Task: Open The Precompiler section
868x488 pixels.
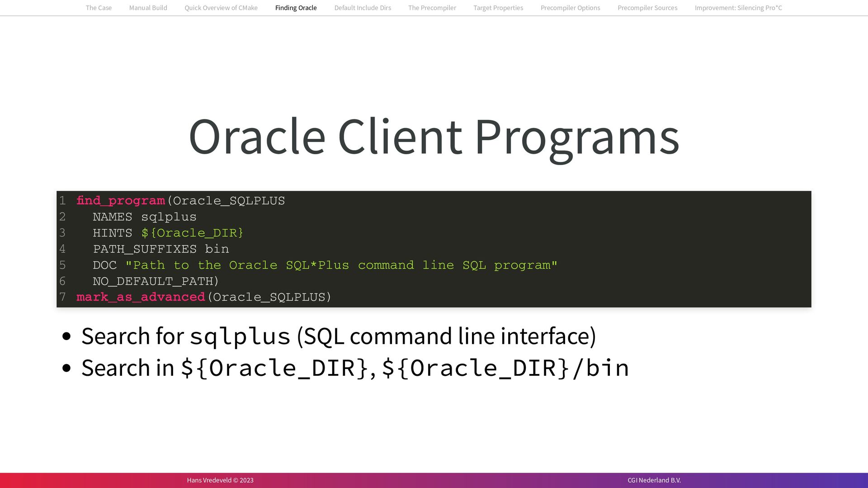Action: [432, 8]
